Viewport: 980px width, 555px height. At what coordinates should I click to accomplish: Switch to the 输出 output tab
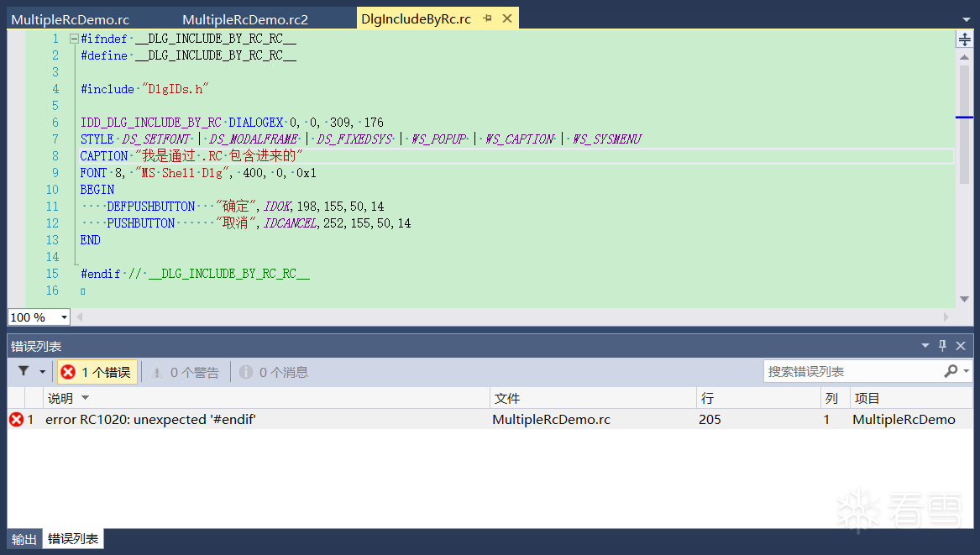click(x=24, y=539)
